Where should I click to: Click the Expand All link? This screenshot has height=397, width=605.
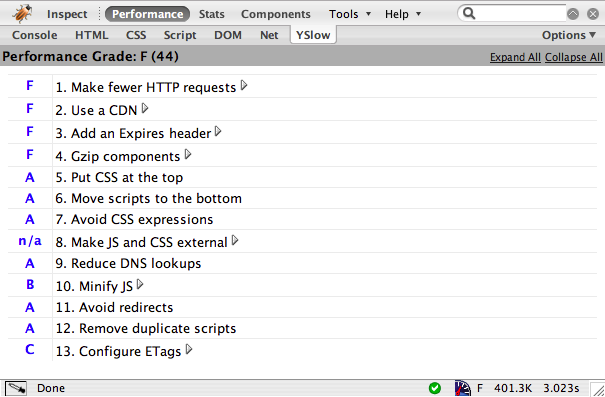click(x=515, y=57)
